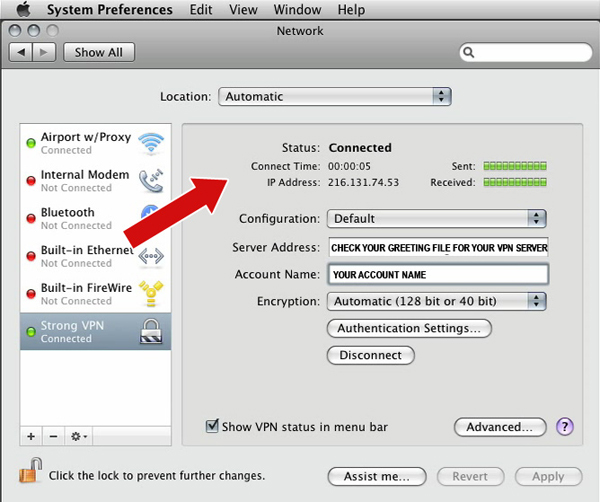
Task: Toggle Show VPN status in menu bar
Action: 212,427
